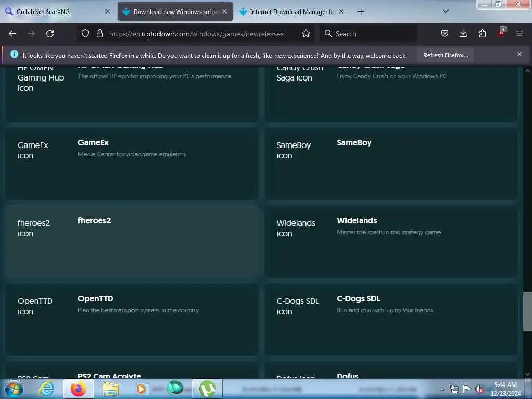Viewport: 532px width, 399px height.
Task: Click the SameBoy icon placeholder
Action: 294,150
